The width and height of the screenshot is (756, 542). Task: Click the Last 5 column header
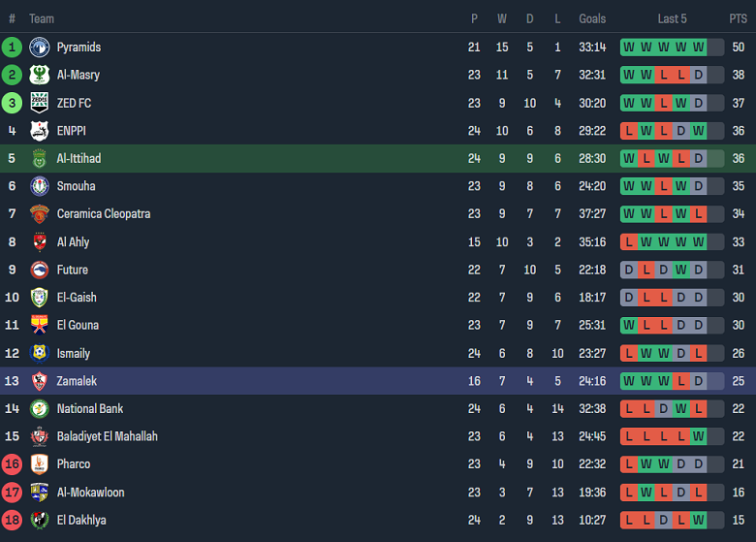[x=672, y=18]
